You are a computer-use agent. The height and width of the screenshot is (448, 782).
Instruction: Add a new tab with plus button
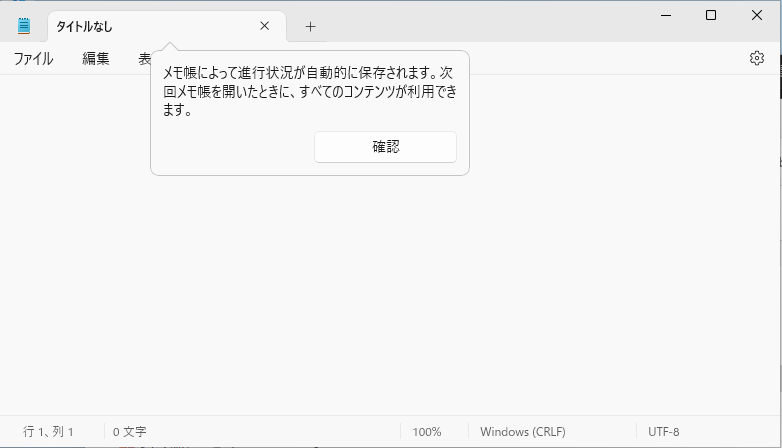pos(310,26)
